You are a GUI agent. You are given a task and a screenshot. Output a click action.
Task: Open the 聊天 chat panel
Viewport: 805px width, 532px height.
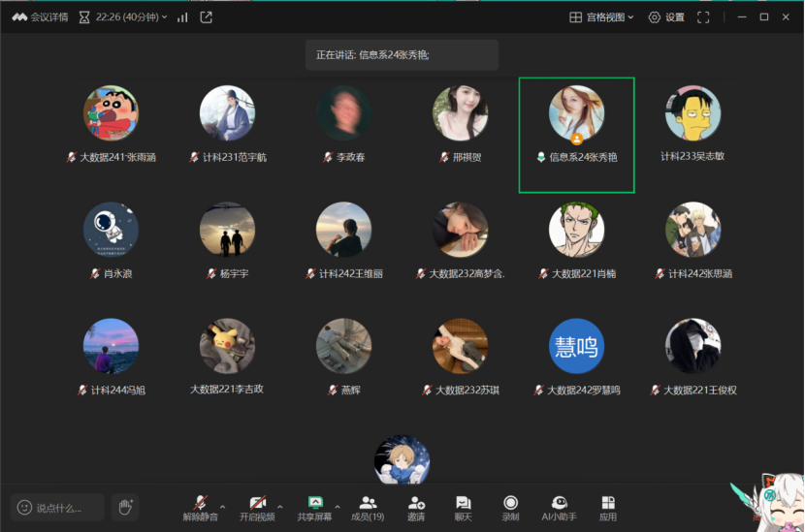[x=463, y=507]
